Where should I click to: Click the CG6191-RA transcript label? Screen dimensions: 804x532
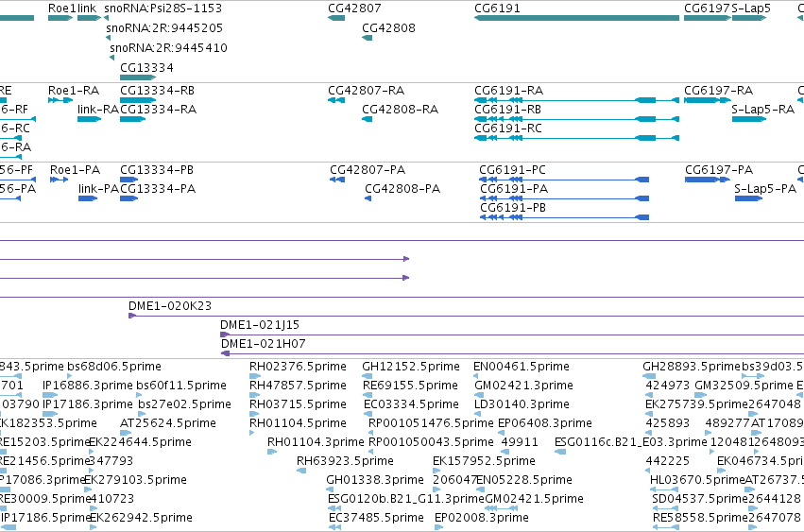coord(508,91)
